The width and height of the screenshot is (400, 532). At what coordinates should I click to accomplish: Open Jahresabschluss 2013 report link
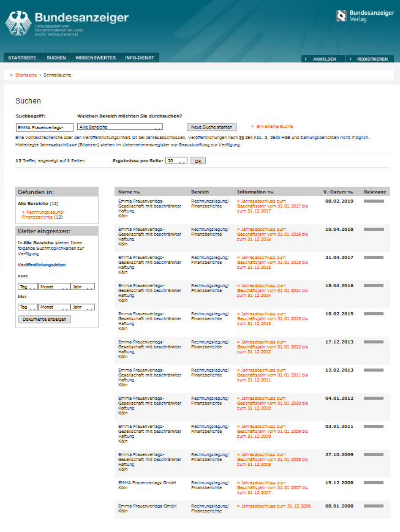[x=273, y=318]
